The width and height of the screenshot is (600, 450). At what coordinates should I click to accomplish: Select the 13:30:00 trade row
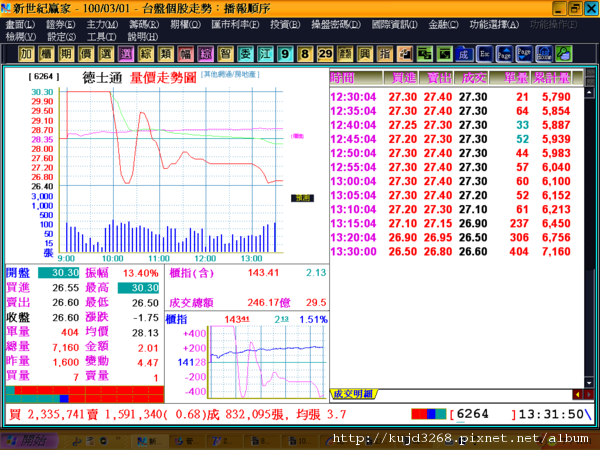(450, 251)
